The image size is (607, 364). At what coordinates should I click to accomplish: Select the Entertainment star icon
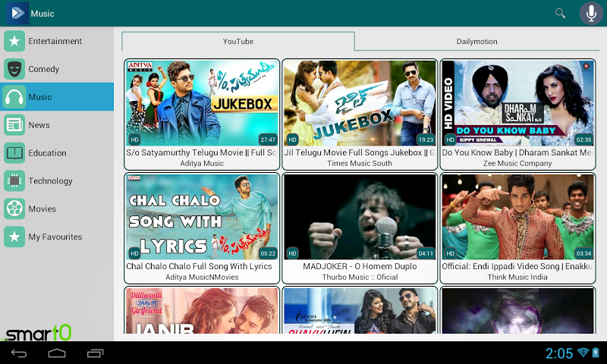[x=14, y=41]
